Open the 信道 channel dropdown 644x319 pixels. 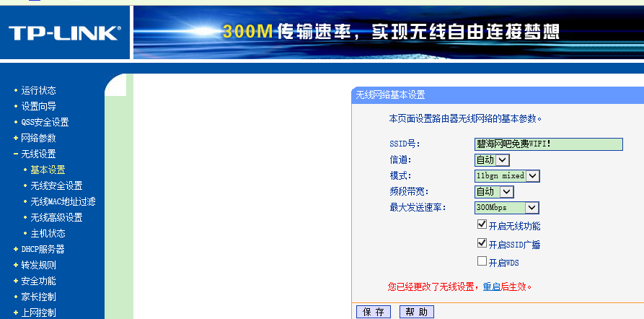coord(492,159)
